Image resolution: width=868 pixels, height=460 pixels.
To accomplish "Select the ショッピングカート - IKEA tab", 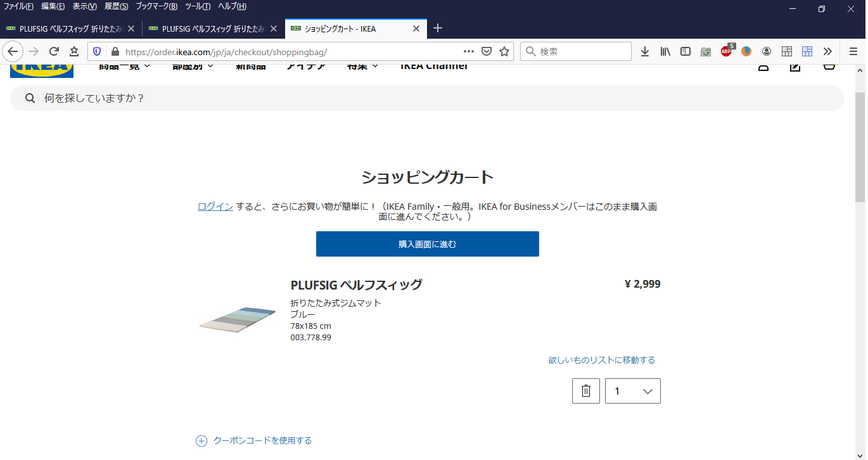I will point(356,29).
